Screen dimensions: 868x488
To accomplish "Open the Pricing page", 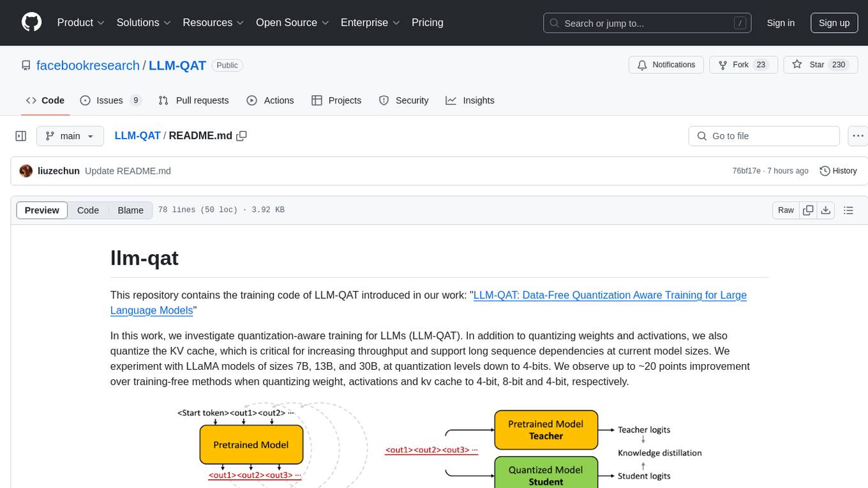I will pos(428,22).
